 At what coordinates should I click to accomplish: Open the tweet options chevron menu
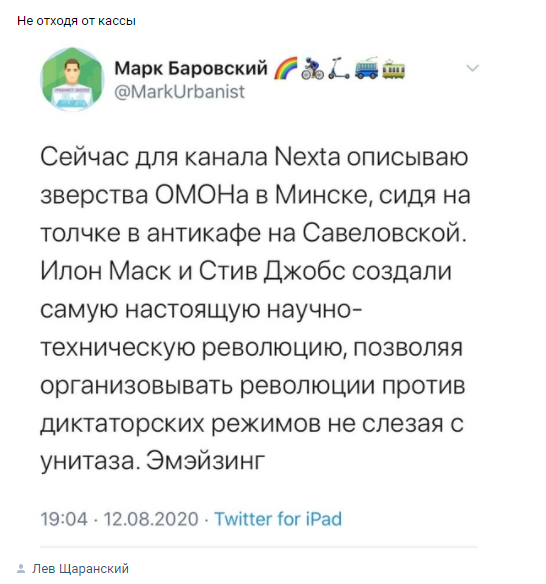coord(472,68)
